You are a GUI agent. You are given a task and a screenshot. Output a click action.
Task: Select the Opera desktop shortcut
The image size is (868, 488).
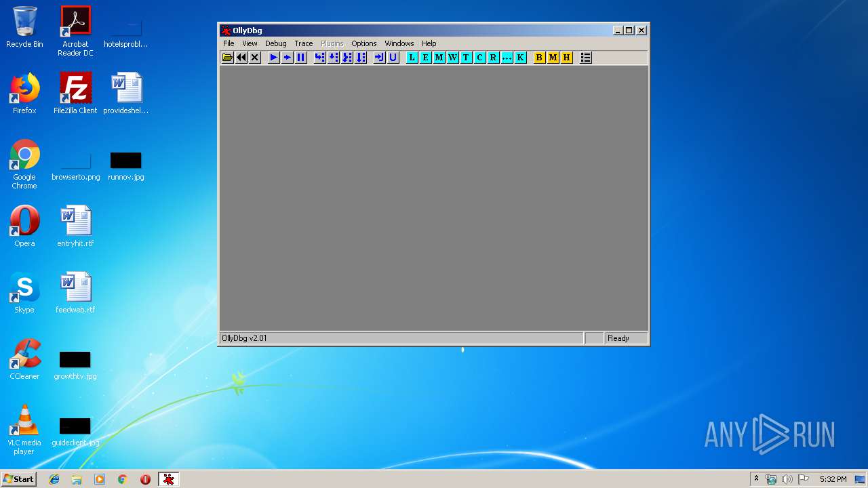(x=24, y=226)
